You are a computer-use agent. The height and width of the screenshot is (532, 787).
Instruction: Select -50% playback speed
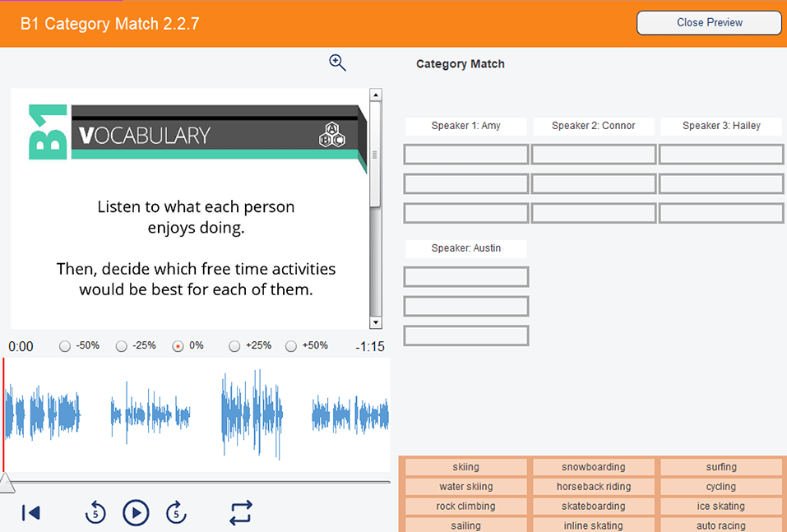point(65,346)
